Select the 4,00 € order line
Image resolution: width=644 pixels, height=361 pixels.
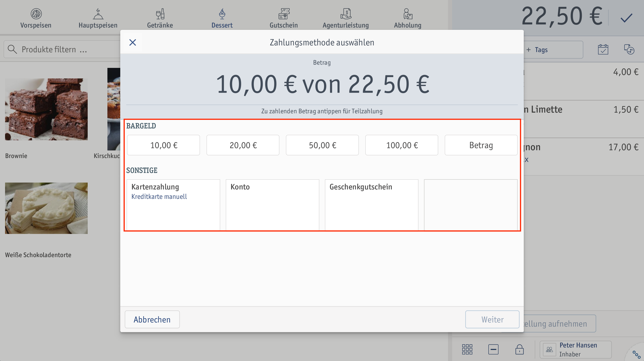tap(584, 81)
